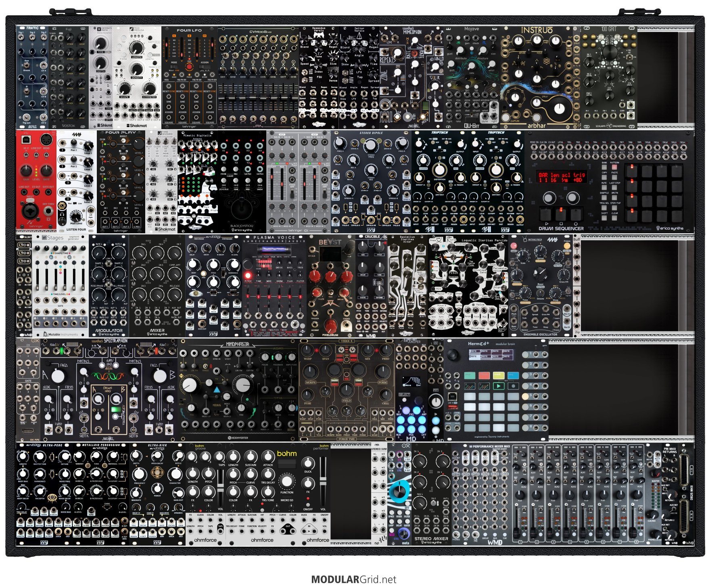Click the green play button on Hermod+

click(x=498, y=386)
